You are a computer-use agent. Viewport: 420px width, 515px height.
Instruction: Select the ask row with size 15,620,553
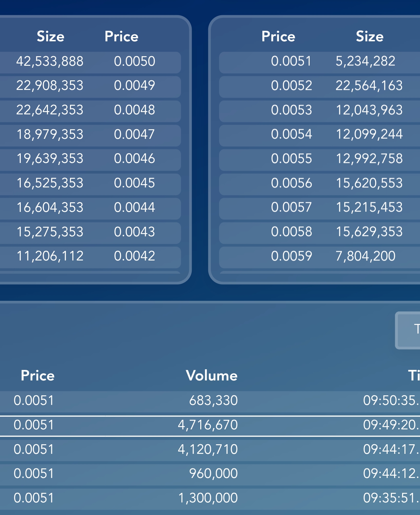tap(369, 183)
